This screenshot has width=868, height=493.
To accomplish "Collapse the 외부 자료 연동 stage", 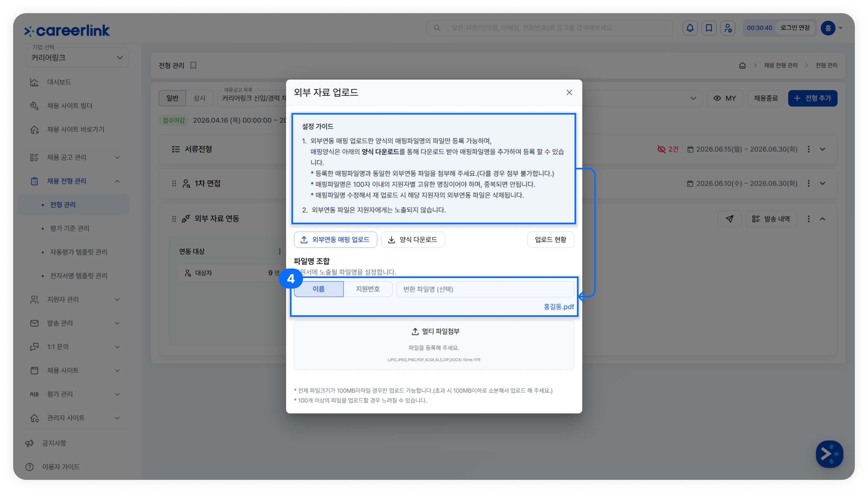I will click(823, 219).
